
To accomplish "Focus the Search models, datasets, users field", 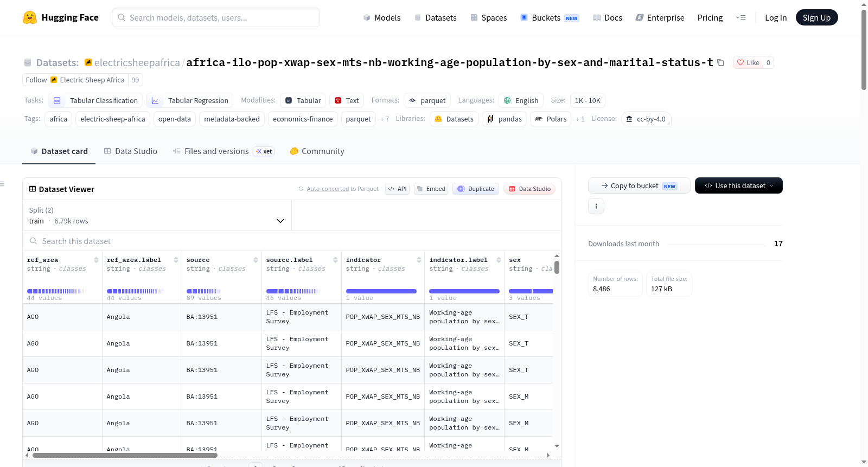I will click(x=216, y=17).
